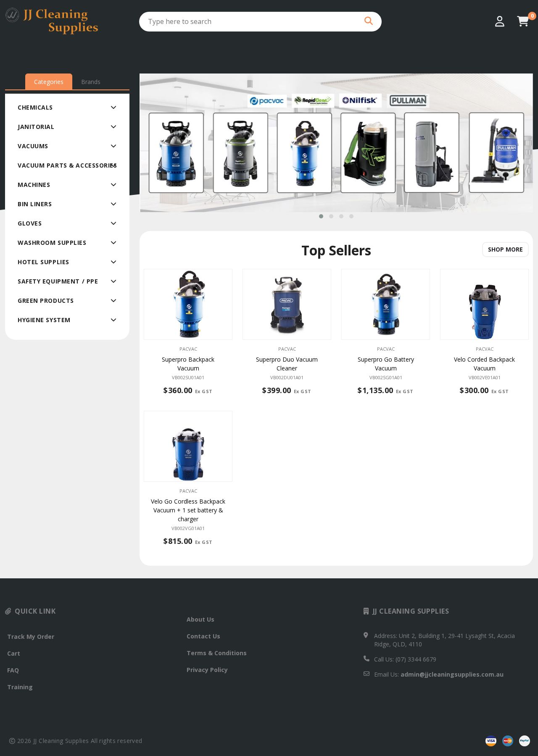Image resolution: width=538 pixels, height=756 pixels.
Task: Open the CHEMICALS category link
Action: click(x=35, y=108)
